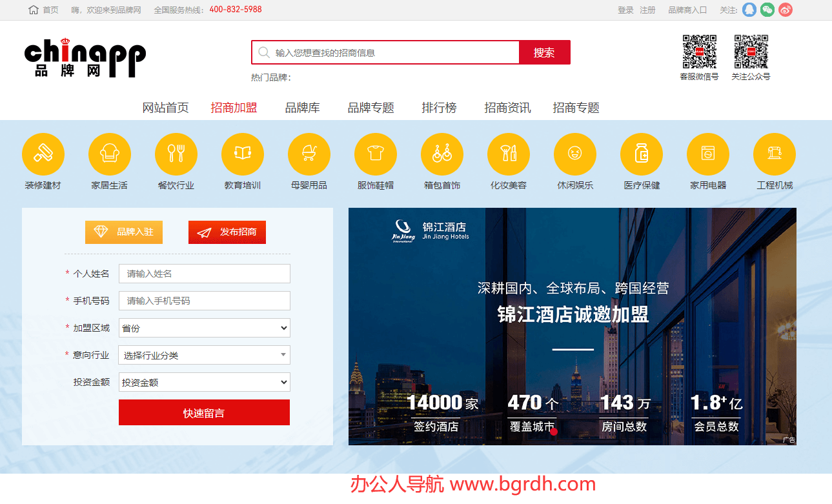Select the 箱包首饰 earrings icon
832x504 pixels.
point(442,154)
